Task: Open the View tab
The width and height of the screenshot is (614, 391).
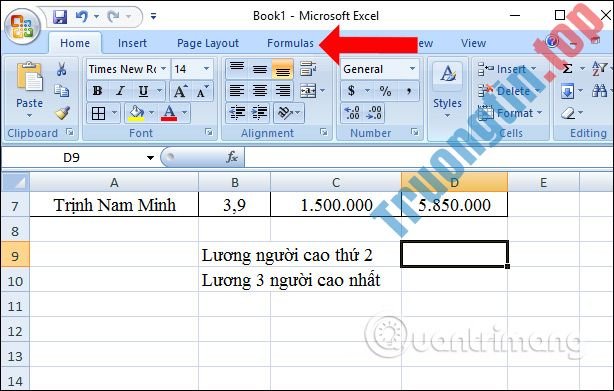Action: pyautogui.click(x=473, y=43)
